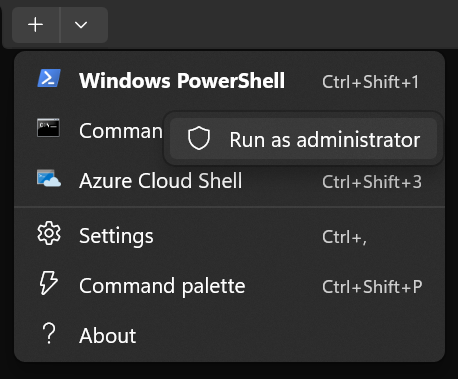Open the profile dropdown chevron
The image size is (458, 379).
pos(81,25)
